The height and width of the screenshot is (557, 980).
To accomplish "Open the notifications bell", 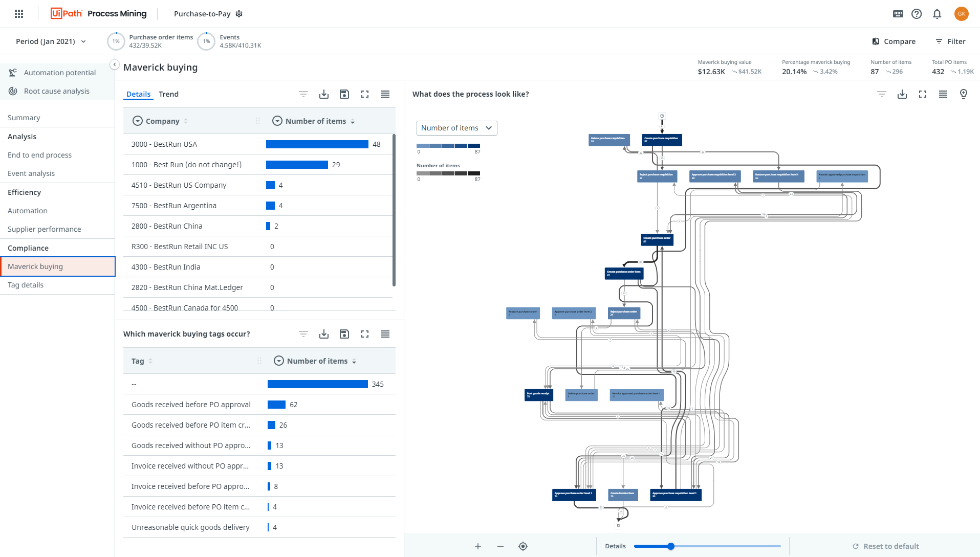I will click(937, 14).
